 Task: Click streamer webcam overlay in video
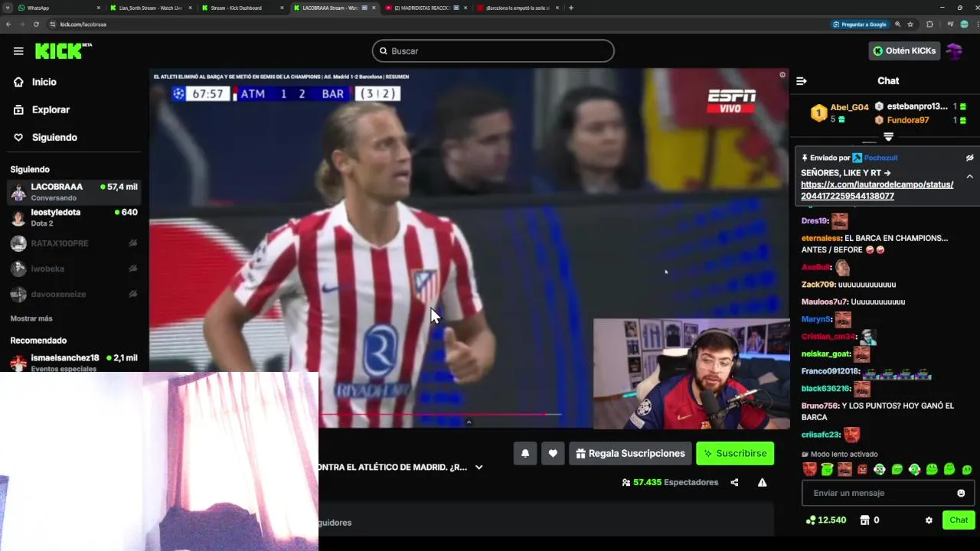click(691, 374)
